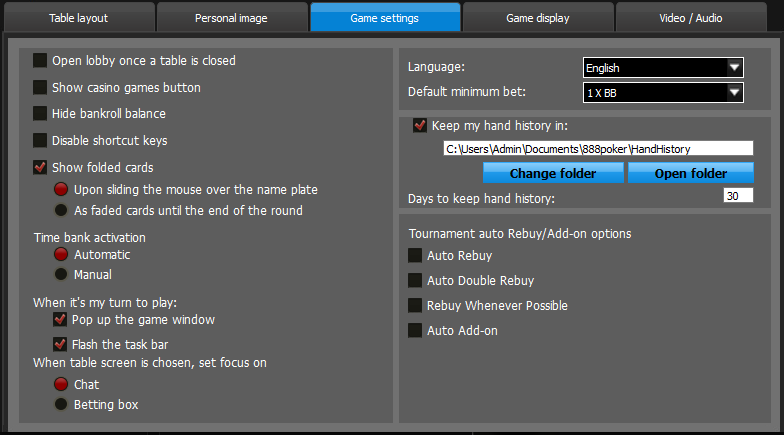Viewport: 784px width, 435px height.
Task: Open the Video / Audio tab
Action: click(691, 18)
